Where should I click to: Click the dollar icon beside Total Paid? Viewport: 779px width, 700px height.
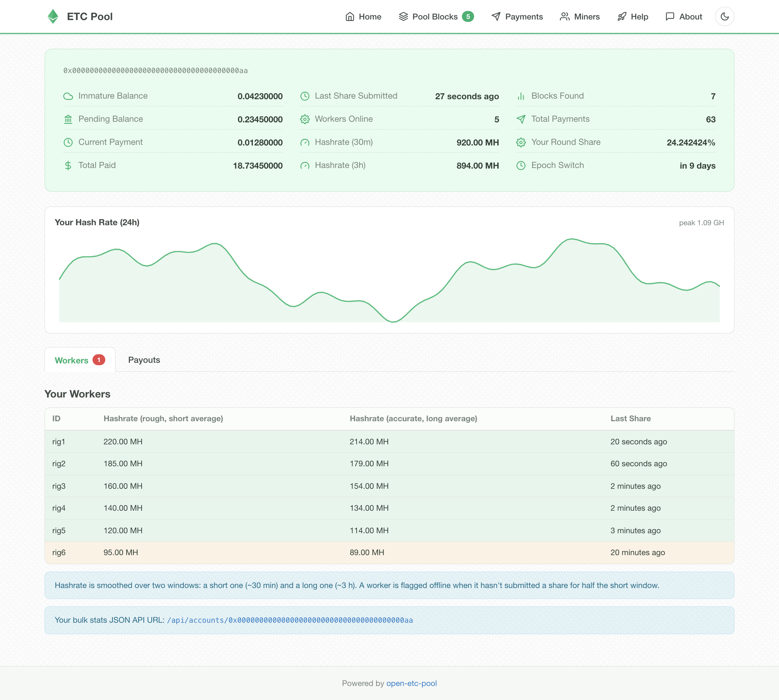pyautogui.click(x=68, y=165)
